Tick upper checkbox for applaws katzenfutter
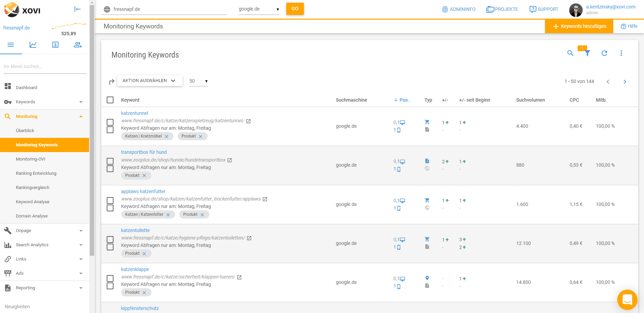 110,201
